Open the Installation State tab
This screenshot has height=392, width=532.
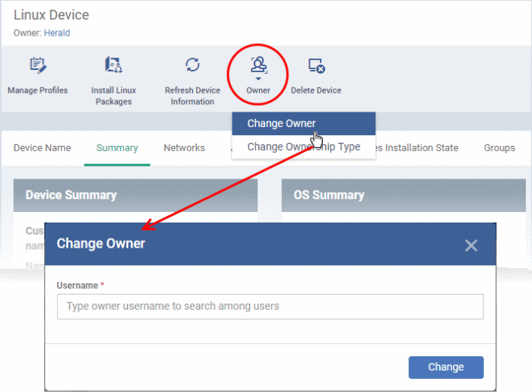(x=417, y=148)
